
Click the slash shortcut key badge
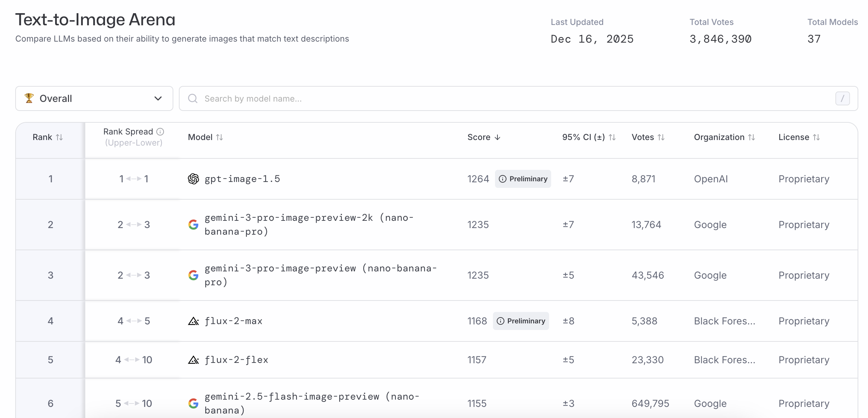coord(842,99)
